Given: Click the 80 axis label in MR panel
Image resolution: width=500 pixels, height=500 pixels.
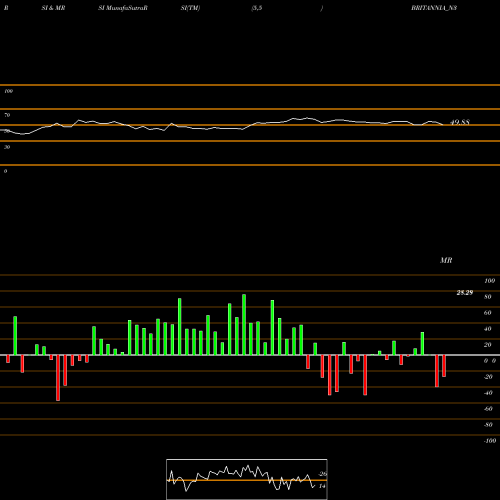Looking at the screenshot, I should pyautogui.click(x=488, y=297).
